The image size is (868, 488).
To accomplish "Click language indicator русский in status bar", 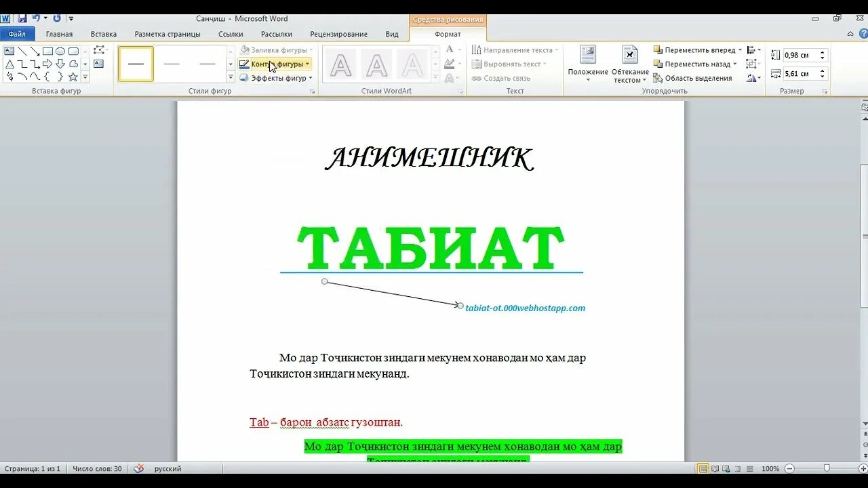I will 167,468.
